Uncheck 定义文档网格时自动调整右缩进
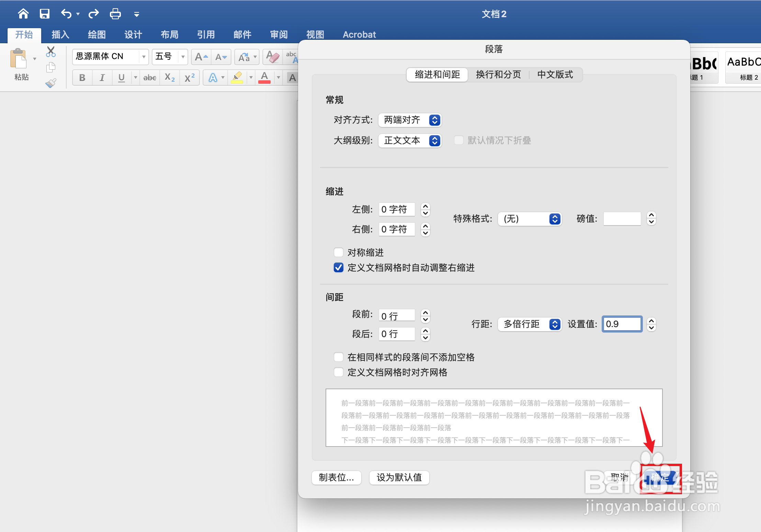The width and height of the screenshot is (761, 532). (x=339, y=267)
